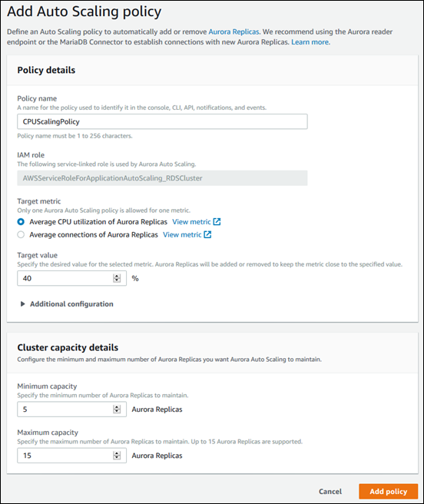Image resolution: width=424 pixels, height=504 pixels.
Task: Focus the Policy name field containing CPUScalingPolicy
Action: tap(162, 121)
